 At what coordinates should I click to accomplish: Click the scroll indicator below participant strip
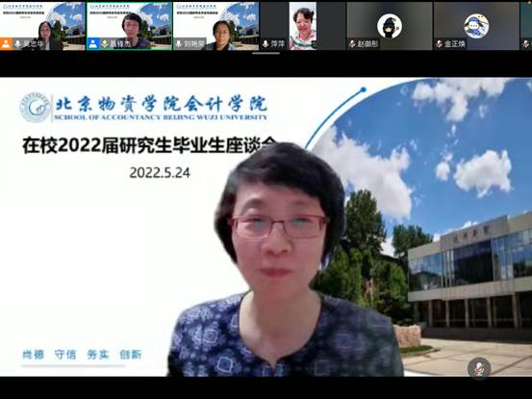point(266,53)
